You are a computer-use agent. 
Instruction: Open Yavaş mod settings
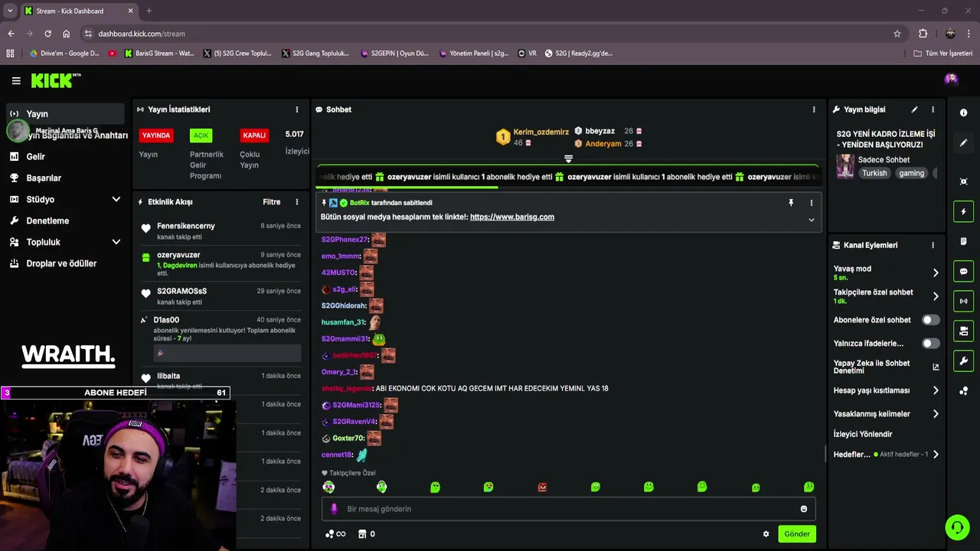coord(887,272)
